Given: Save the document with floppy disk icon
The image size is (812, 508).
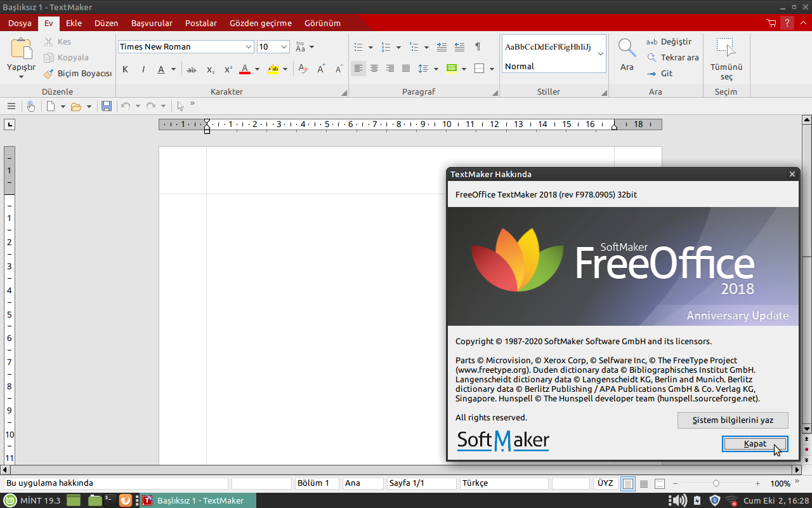Looking at the screenshot, I should [107, 106].
